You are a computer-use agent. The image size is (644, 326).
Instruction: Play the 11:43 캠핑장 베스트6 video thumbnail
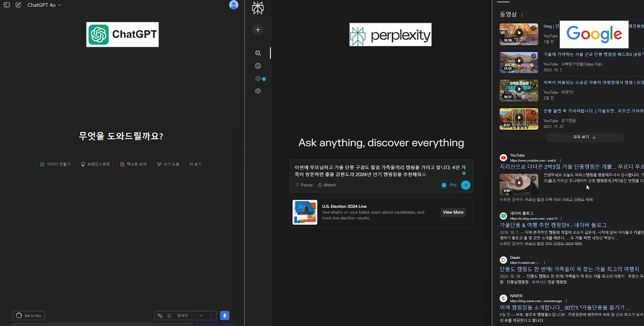tap(518, 61)
